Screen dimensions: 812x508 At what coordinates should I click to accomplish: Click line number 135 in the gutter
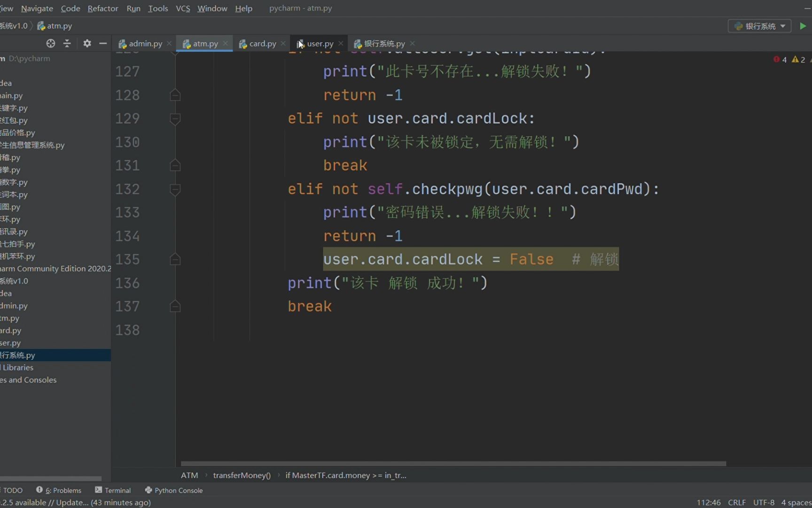(x=127, y=259)
